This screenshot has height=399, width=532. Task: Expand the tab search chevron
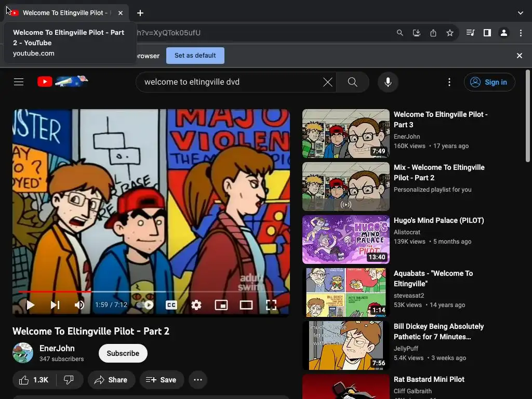[521, 13]
